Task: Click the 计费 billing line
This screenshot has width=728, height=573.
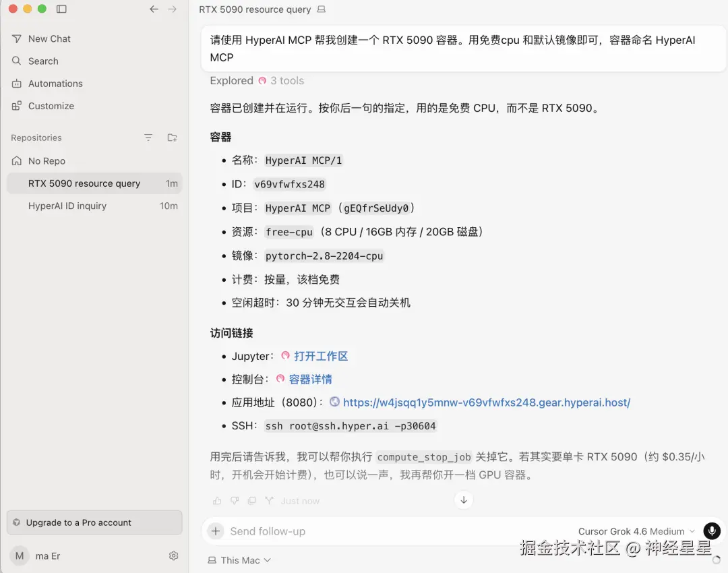Action: coord(286,280)
